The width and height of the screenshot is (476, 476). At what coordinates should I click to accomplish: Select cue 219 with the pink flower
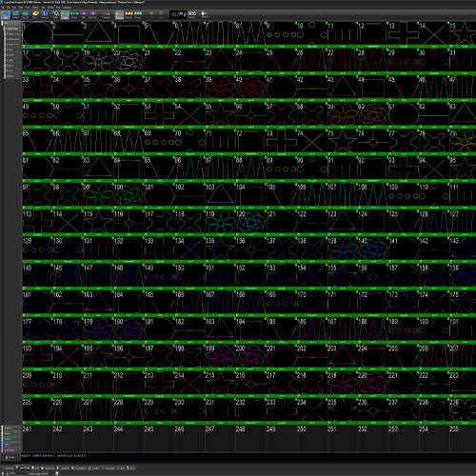[x=343, y=385]
